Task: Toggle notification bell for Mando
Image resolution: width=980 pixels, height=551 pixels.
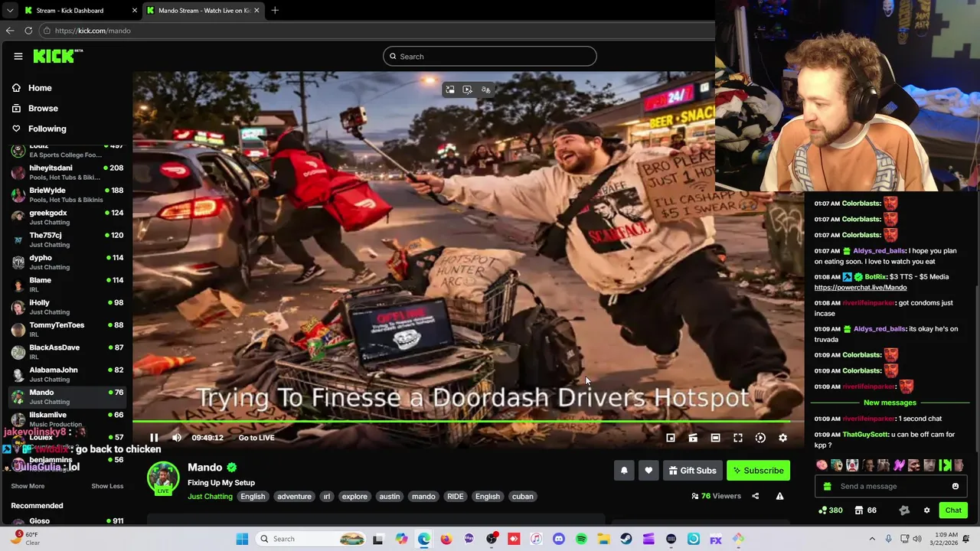Action: click(624, 471)
